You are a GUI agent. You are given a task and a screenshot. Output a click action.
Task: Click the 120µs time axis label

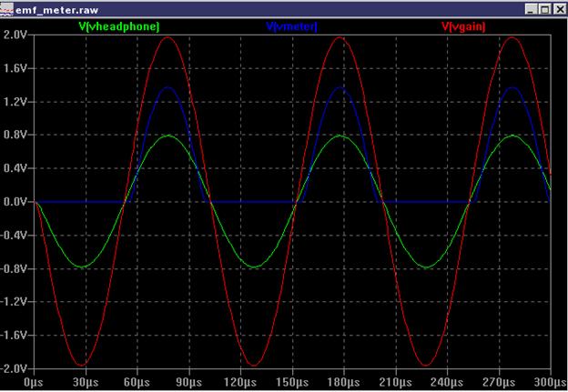tap(240, 383)
